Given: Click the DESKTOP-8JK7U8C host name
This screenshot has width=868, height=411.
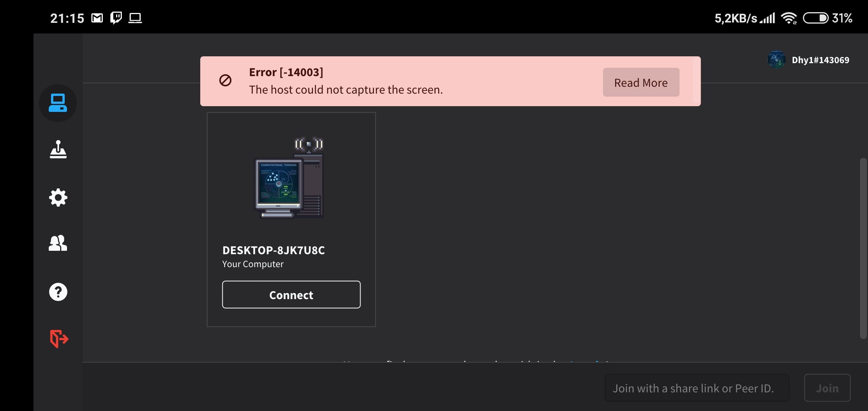Looking at the screenshot, I should tap(273, 250).
